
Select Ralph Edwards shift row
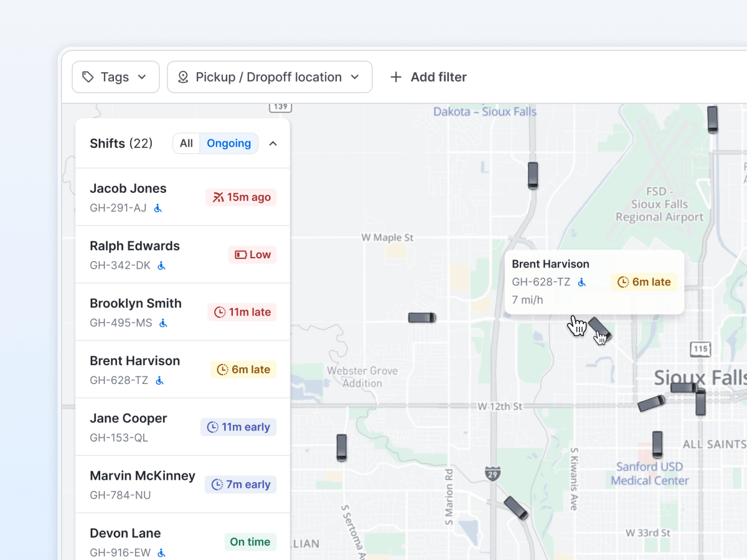pyautogui.click(x=183, y=254)
